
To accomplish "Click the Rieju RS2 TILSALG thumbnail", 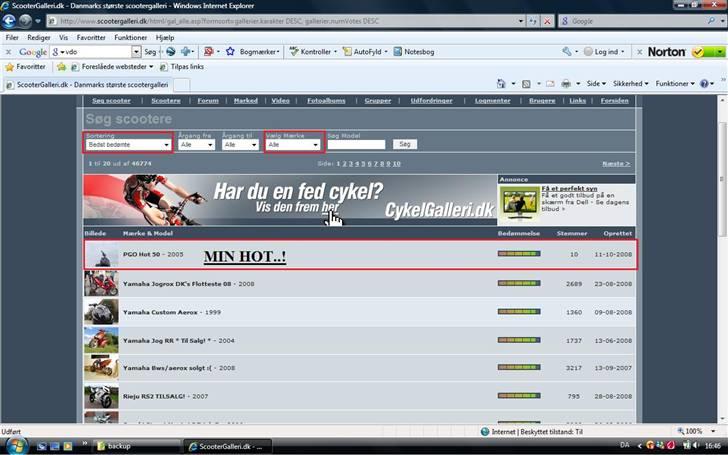I will (x=101, y=396).
